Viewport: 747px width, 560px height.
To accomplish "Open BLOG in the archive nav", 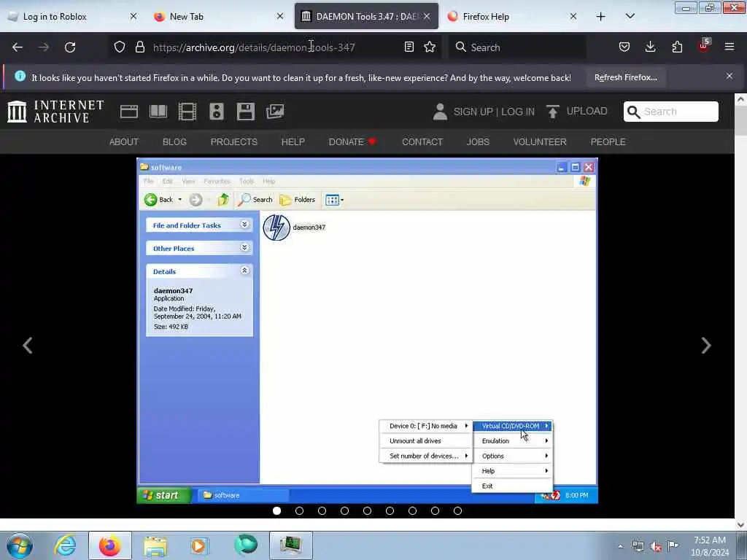I will pyautogui.click(x=174, y=142).
